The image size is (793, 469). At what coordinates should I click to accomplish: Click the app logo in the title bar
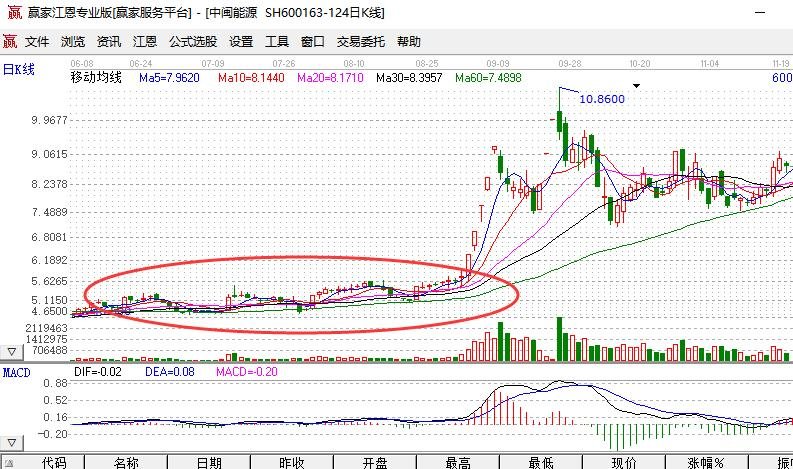(x=10, y=13)
